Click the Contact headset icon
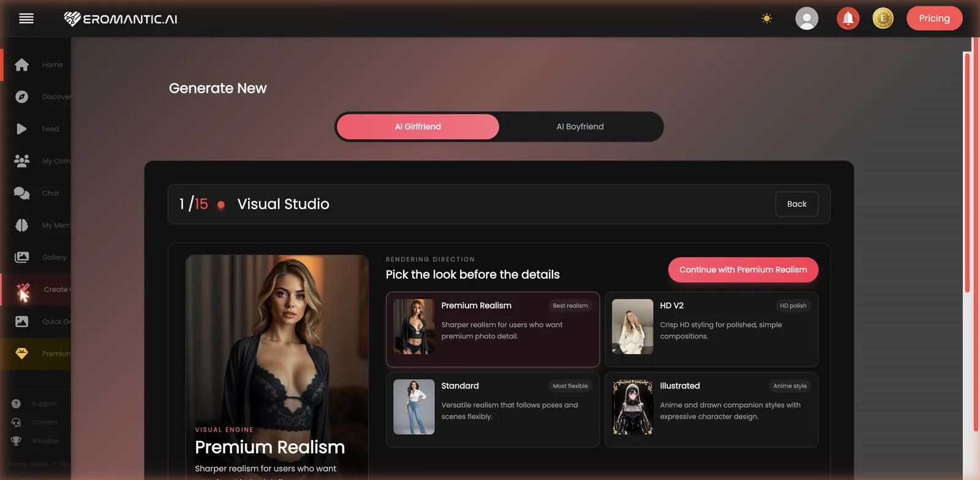 16,422
